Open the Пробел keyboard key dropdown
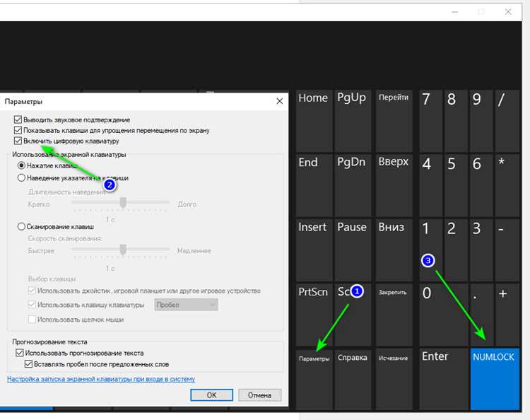 click(x=187, y=305)
